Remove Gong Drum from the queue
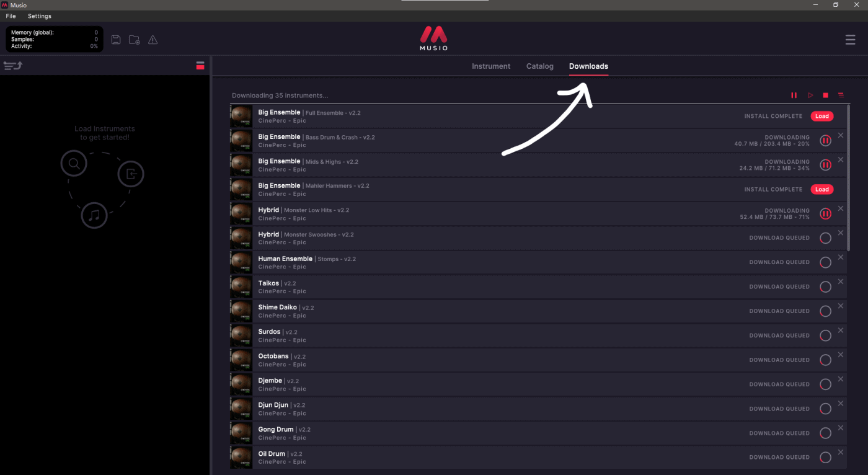The width and height of the screenshot is (868, 475). click(841, 428)
